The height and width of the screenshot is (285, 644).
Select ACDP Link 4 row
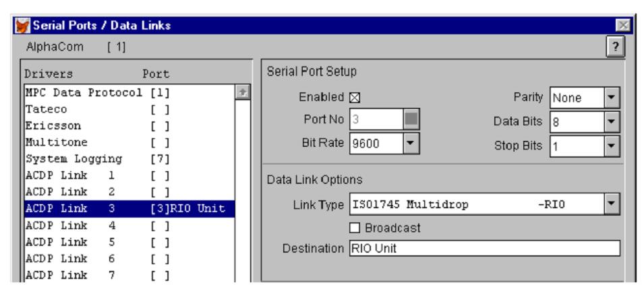129,226
